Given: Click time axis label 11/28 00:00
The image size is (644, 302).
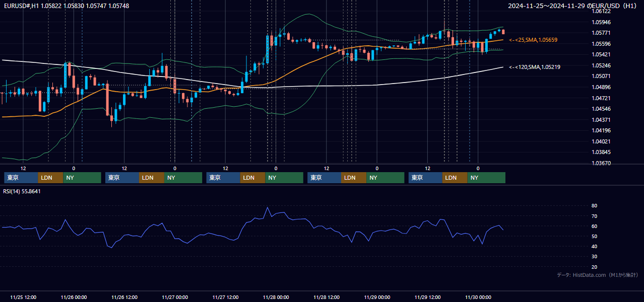Looking at the screenshot, I should (x=276, y=297).
